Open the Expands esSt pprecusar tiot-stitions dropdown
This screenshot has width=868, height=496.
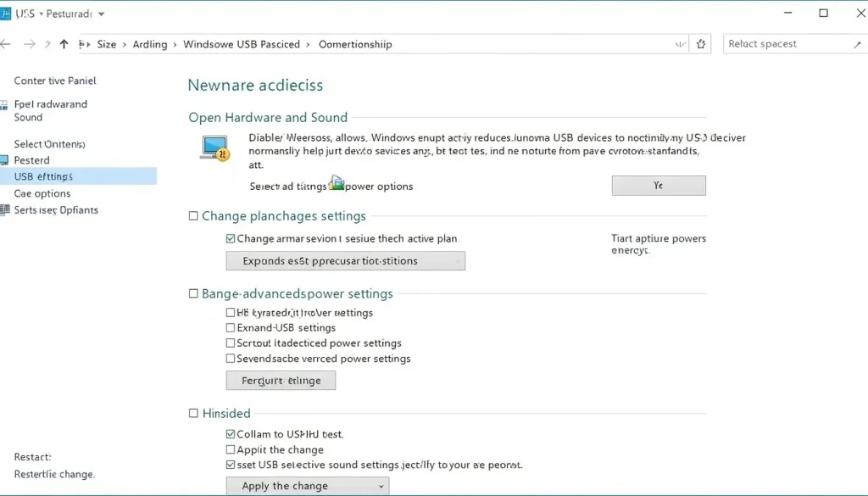coord(346,261)
